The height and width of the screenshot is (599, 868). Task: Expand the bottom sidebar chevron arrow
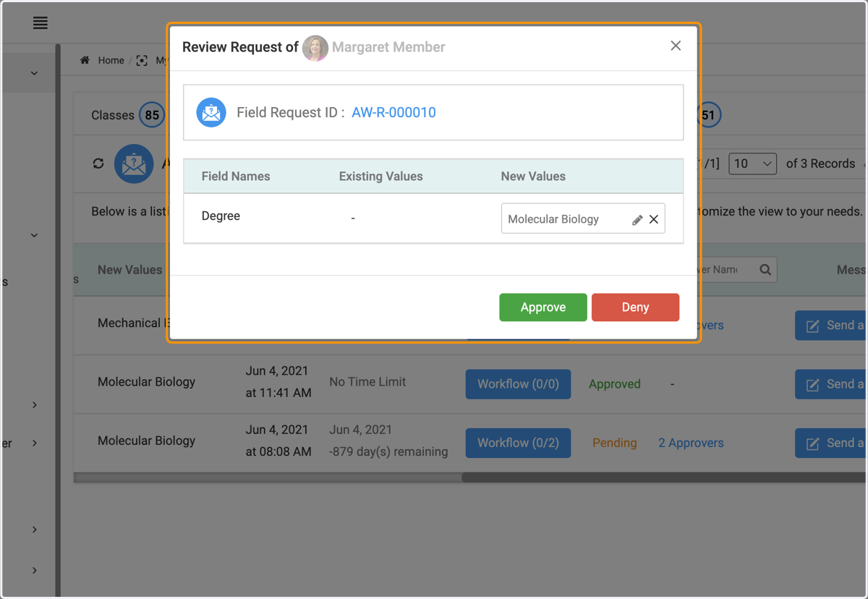point(35,570)
